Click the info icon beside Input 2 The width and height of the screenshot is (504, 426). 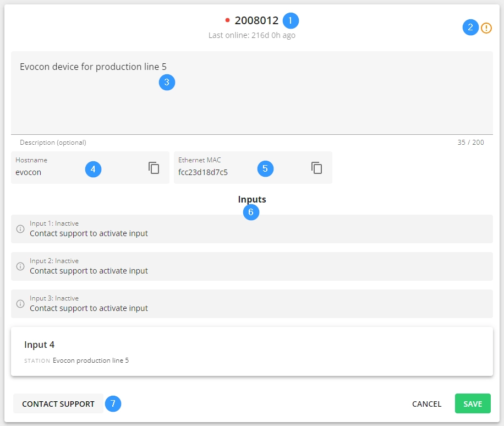click(20, 266)
